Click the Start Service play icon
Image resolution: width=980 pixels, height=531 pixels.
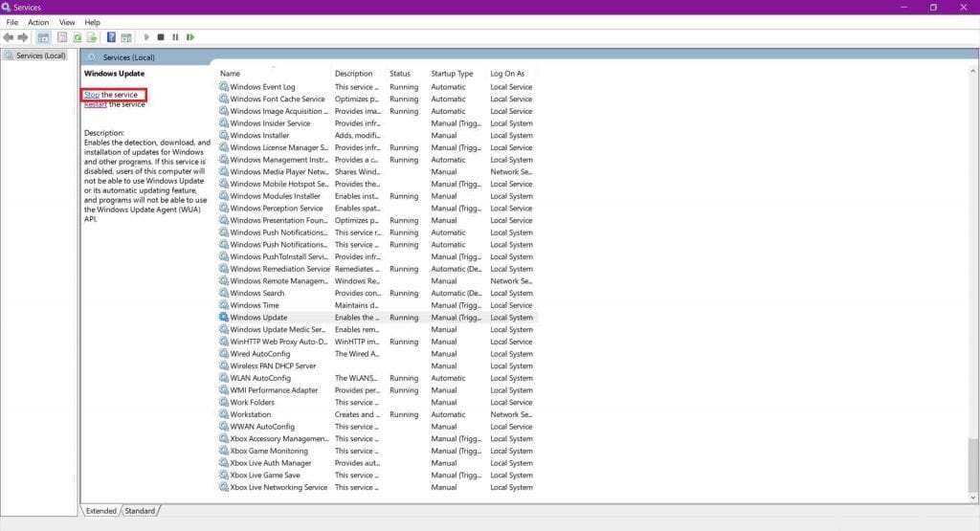point(146,37)
